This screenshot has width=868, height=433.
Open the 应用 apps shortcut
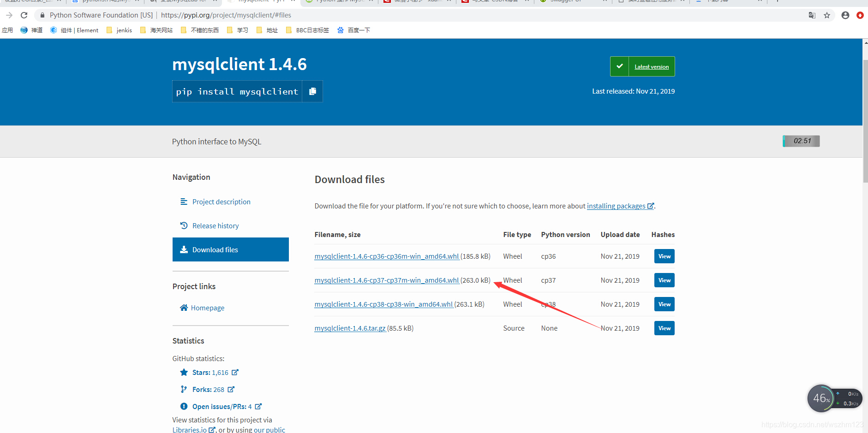[7, 30]
